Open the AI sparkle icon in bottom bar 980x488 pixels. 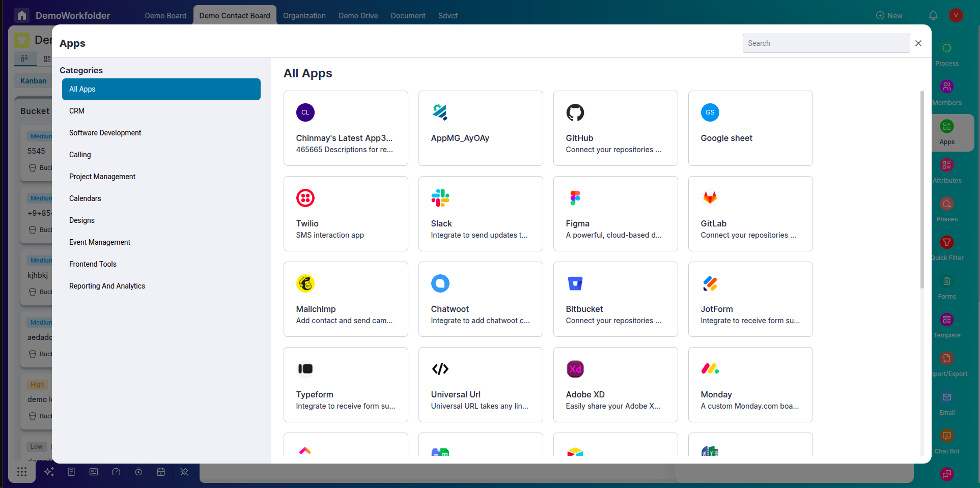click(49, 472)
